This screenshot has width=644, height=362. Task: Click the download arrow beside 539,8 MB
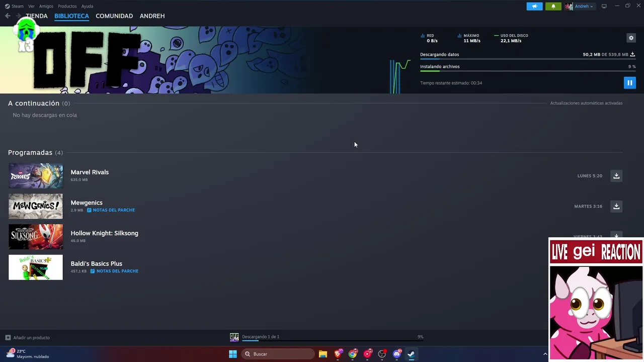tap(632, 54)
